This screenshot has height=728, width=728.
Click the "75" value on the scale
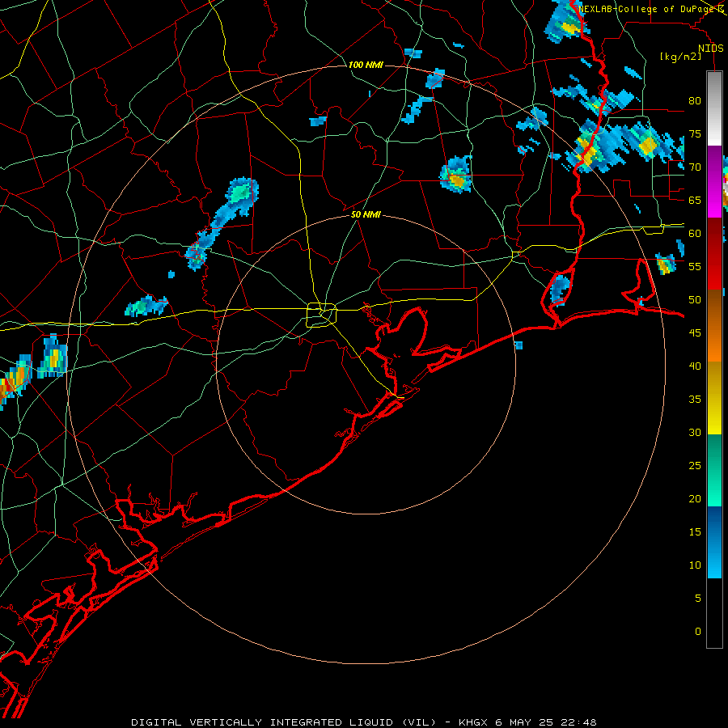[695, 133]
